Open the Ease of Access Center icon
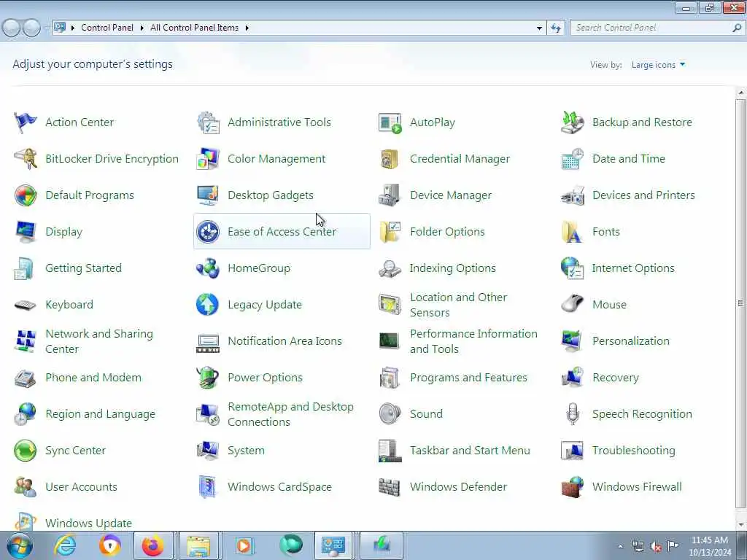 pos(208,232)
